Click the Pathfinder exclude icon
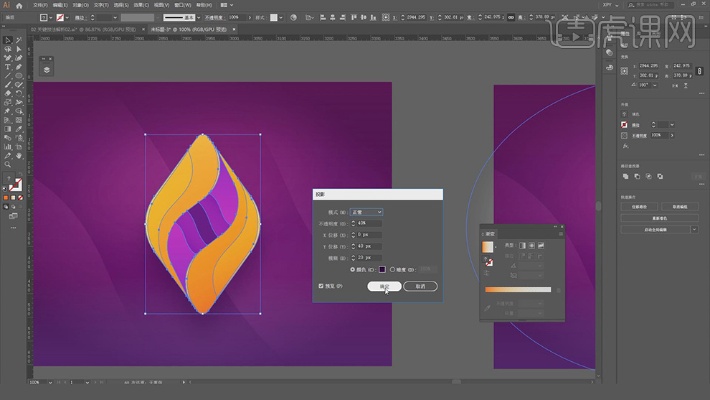710x400 pixels. coord(660,176)
